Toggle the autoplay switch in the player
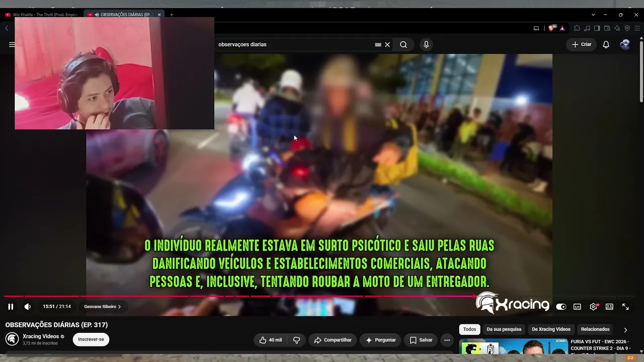 pyautogui.click(x=561, y=307)
